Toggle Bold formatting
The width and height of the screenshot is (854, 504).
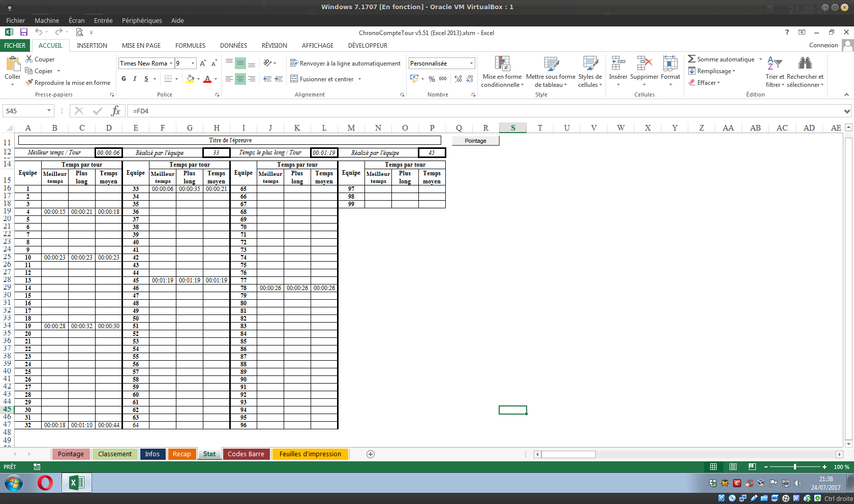124,79
